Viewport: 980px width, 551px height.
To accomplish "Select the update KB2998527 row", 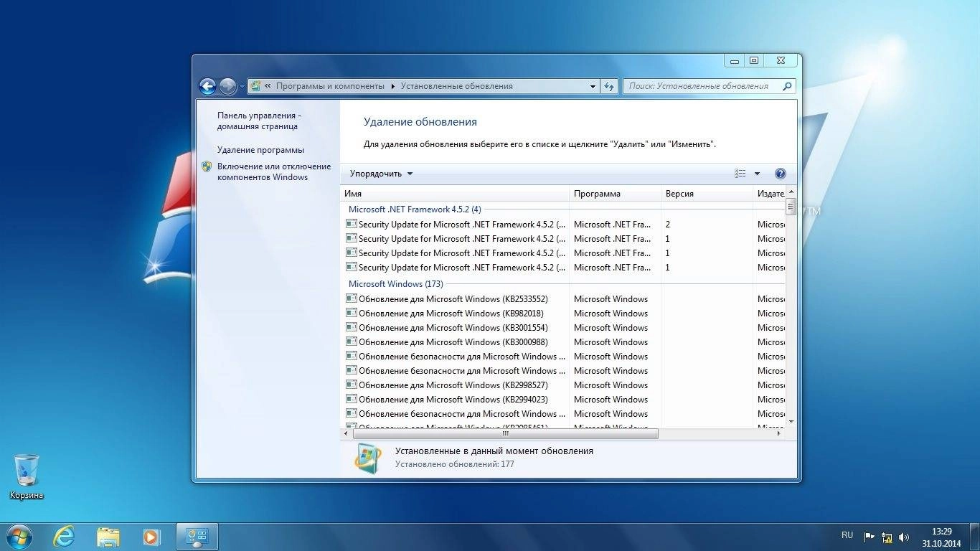I will tap(563, 385).
